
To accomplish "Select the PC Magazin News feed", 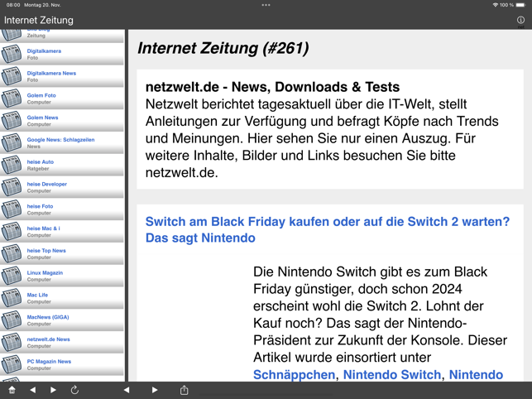I will tap(62, 365).
